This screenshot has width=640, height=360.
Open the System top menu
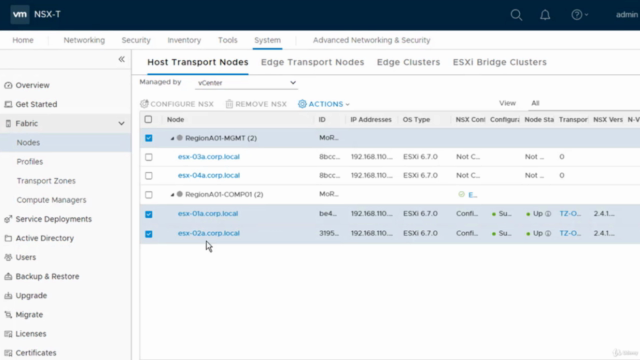tap(267, 40)
